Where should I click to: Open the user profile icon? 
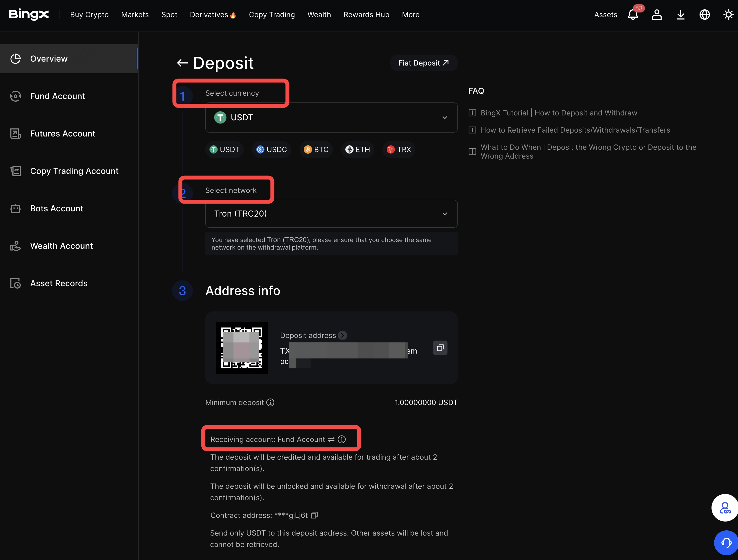click(657, 15)
